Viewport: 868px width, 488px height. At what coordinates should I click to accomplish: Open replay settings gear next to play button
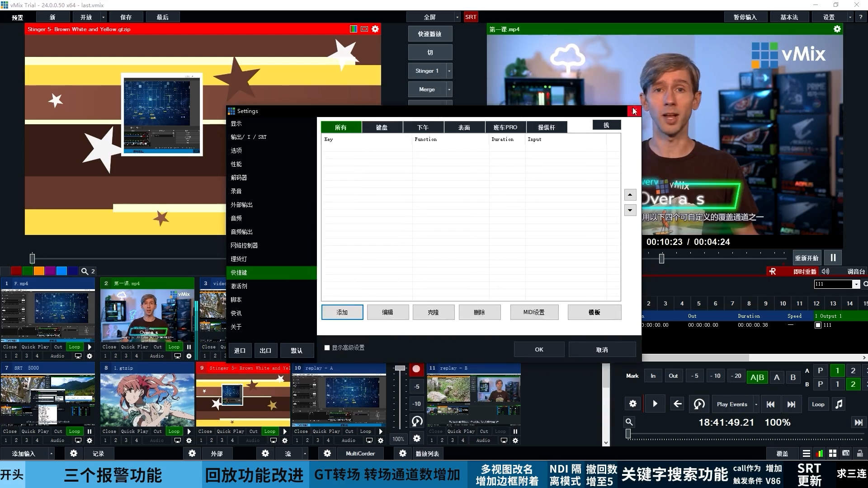click(633, 404)
